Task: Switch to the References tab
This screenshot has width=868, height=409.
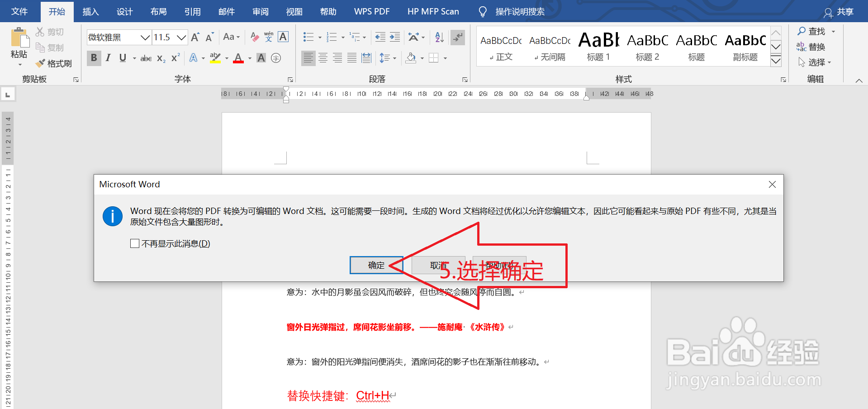Action: tap(192, 11)
